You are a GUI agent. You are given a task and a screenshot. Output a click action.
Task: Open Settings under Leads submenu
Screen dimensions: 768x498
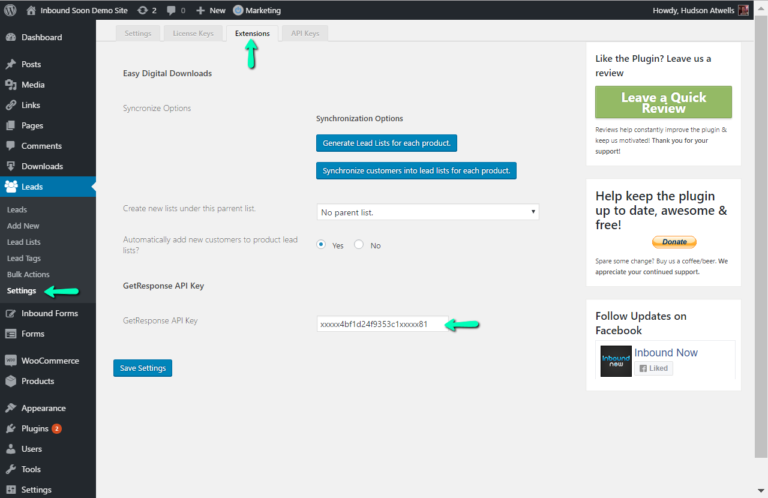22,290
